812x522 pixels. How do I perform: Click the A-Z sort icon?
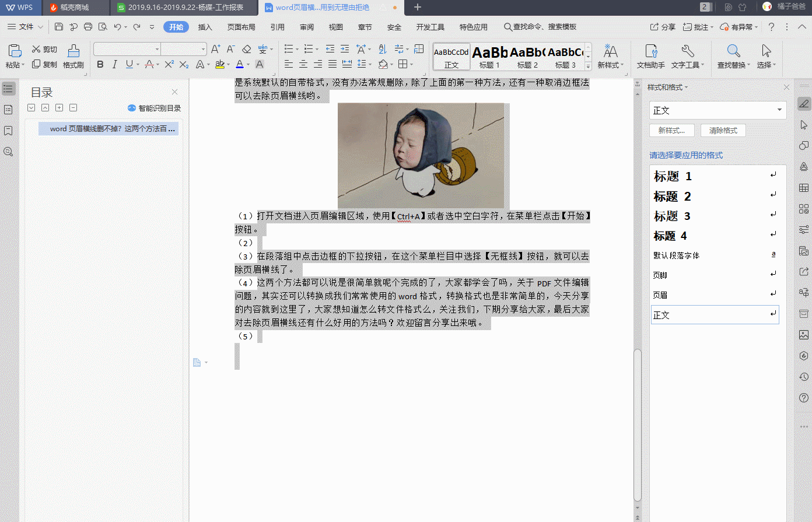coord(383,49)
